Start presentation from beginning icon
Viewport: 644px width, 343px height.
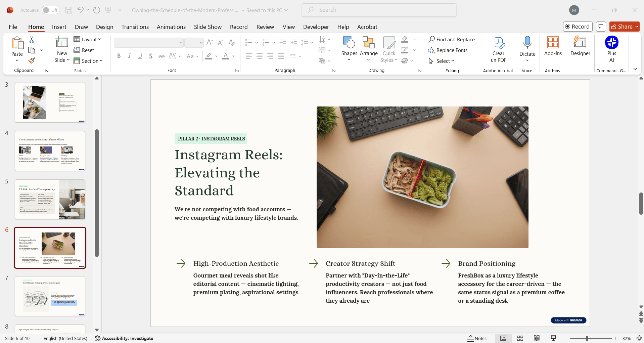click(108, 10)
